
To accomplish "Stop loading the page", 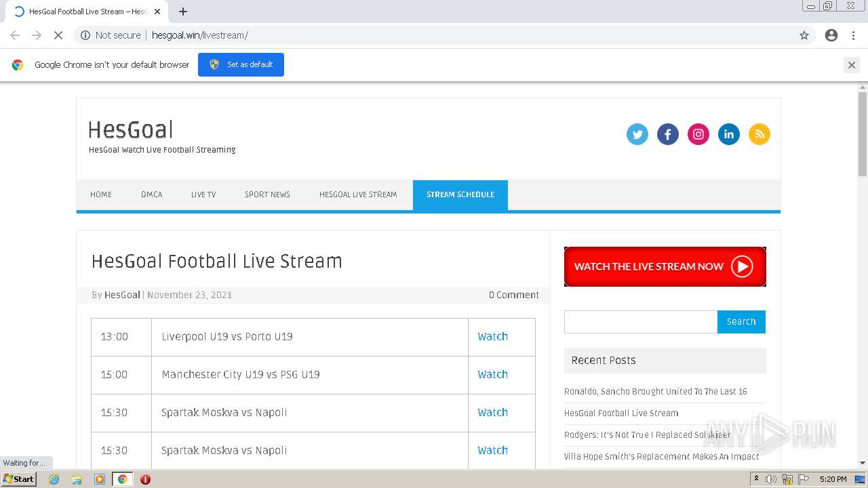I will coord(58,35).
